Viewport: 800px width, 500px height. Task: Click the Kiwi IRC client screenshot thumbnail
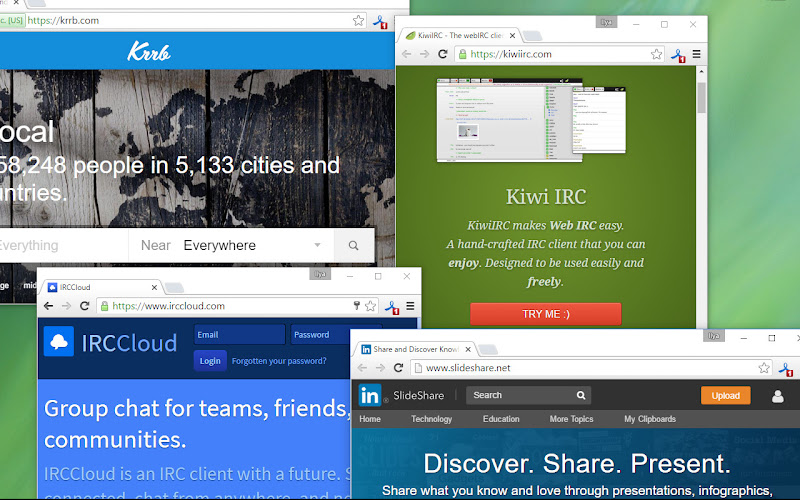pyautogui.click(x=531, y=120)
